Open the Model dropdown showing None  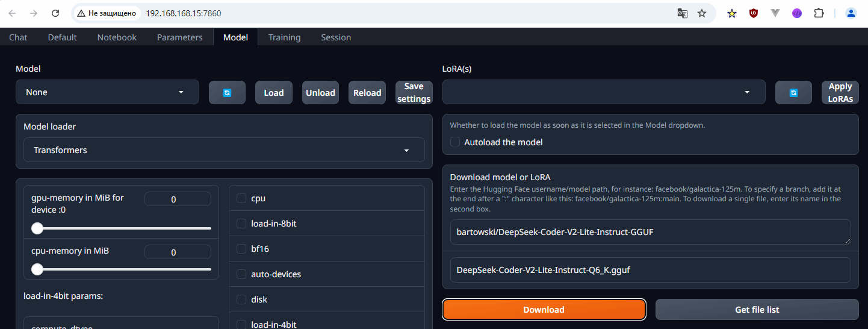[107, 92]
